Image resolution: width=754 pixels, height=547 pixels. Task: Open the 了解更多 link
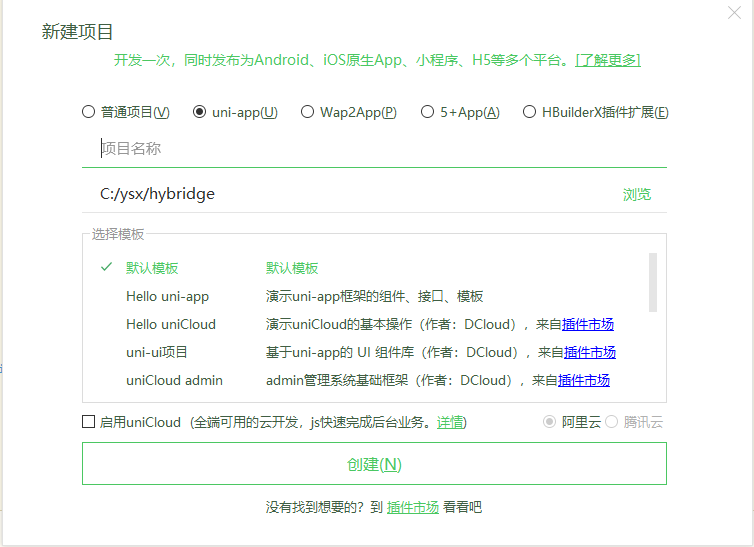point(608,60)
